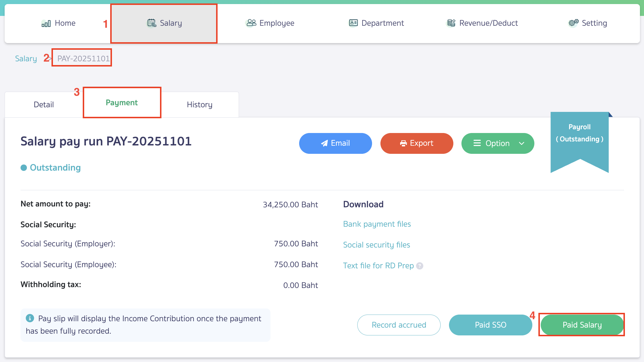Open Department via its badge icon
Image resolution: width=644 pixels, height=362 pixels.
click(x=353, y=23)
